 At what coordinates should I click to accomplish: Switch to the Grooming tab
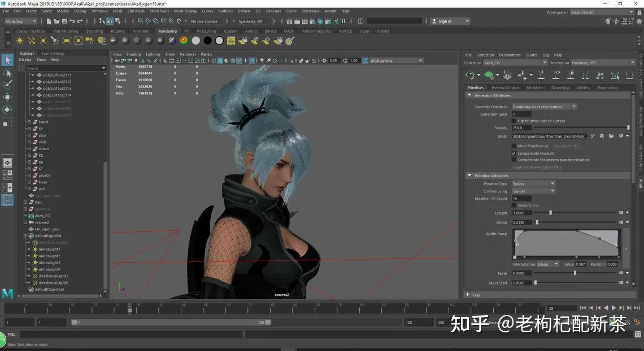(x=560, y=87)
